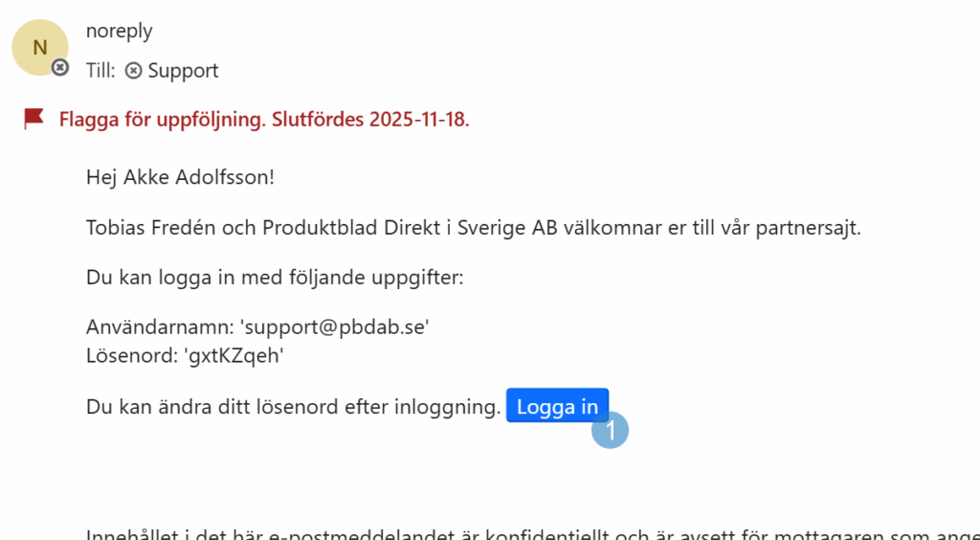Viewport: 980px width, 540px height.
Task: Click the sender avatar with letter N
Action: click(39, 47)
